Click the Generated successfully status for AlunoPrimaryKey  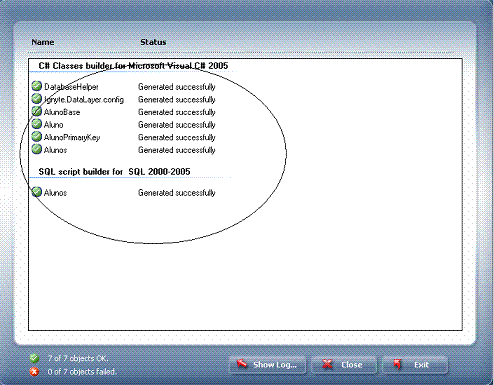click(177, 138)
